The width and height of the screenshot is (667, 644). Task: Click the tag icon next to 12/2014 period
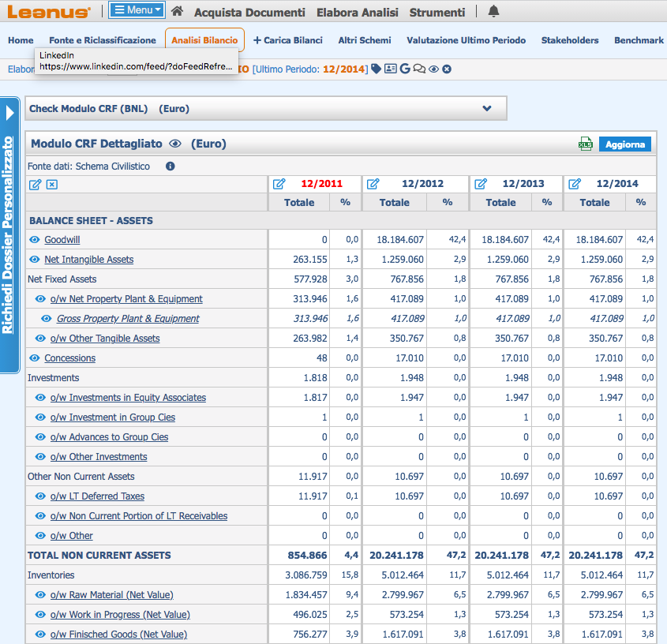[377, 69]
